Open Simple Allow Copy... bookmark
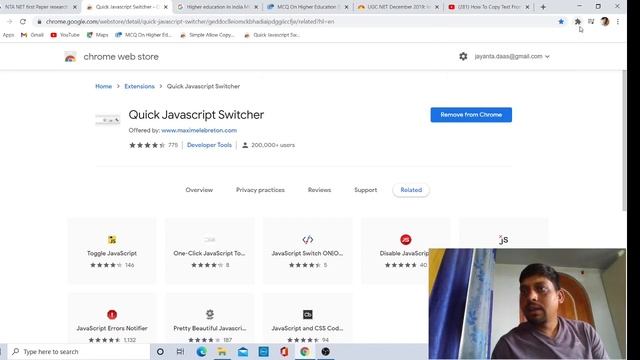 (207, 35)
